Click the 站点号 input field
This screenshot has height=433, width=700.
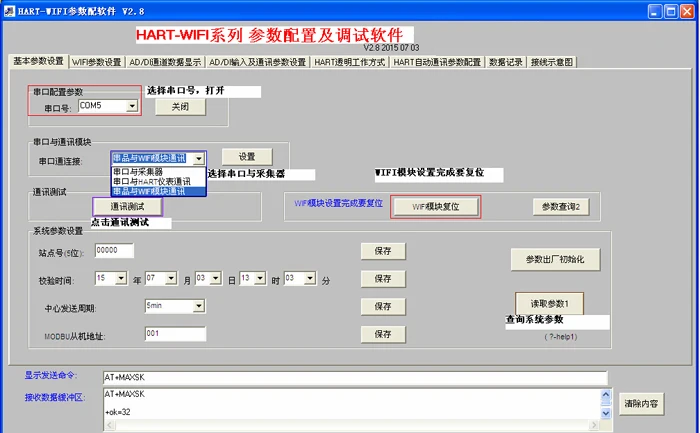tap(114, 250)
